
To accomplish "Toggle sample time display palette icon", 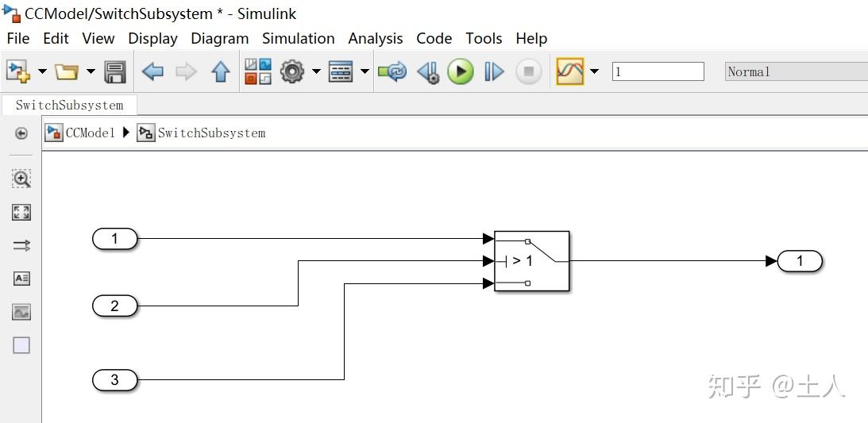I will click(21, 245).
